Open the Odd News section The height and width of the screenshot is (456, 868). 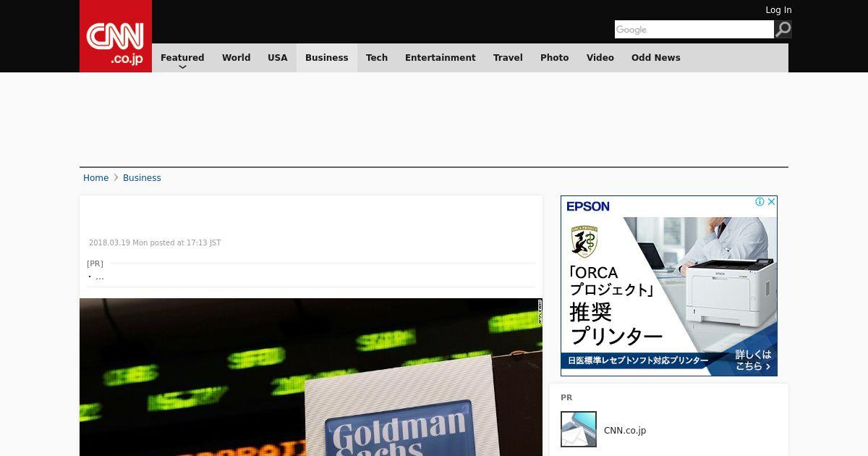pos(656,58)
